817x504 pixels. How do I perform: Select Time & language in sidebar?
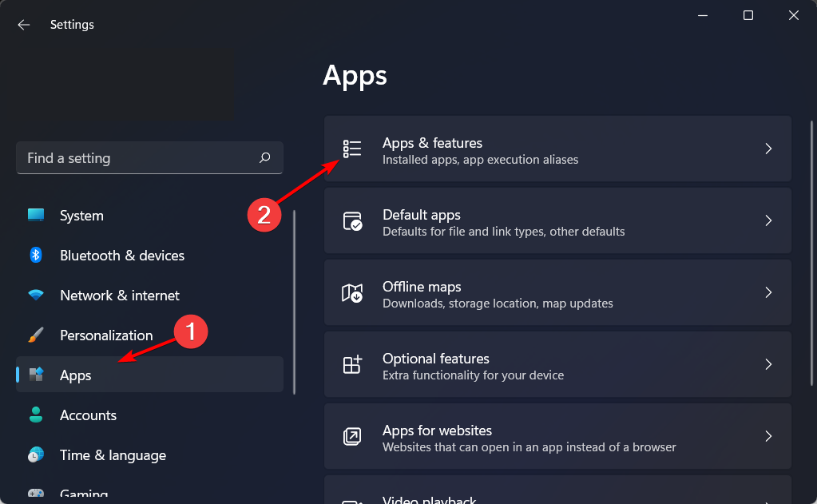(113, 454)
